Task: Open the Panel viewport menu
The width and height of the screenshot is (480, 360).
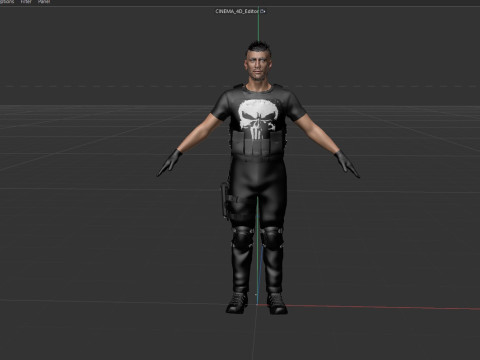Action: [44, 2]
